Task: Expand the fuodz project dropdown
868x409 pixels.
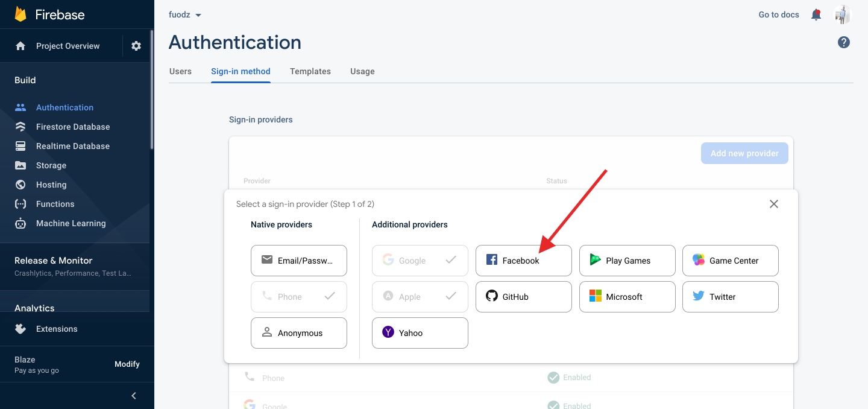Action: tap(185, 14)
